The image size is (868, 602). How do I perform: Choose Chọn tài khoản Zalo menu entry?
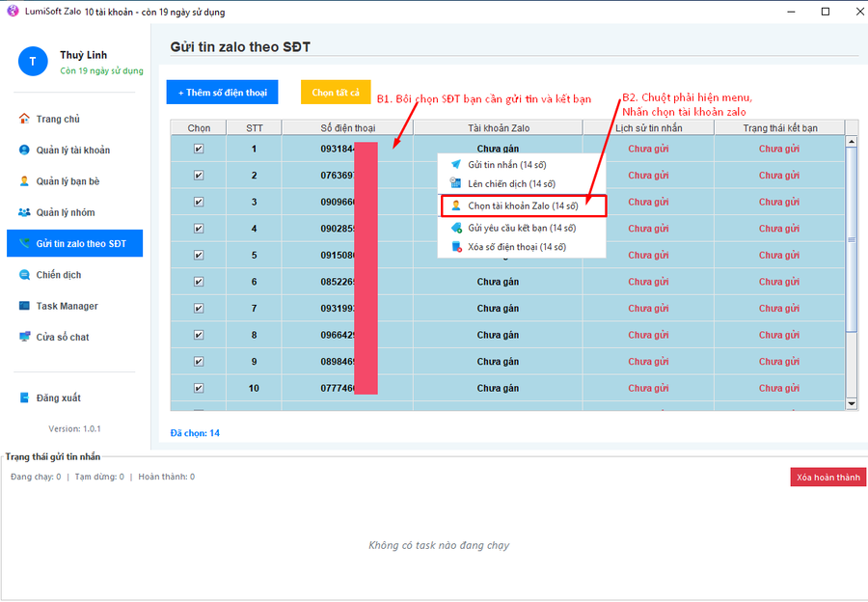pos(523,205)
